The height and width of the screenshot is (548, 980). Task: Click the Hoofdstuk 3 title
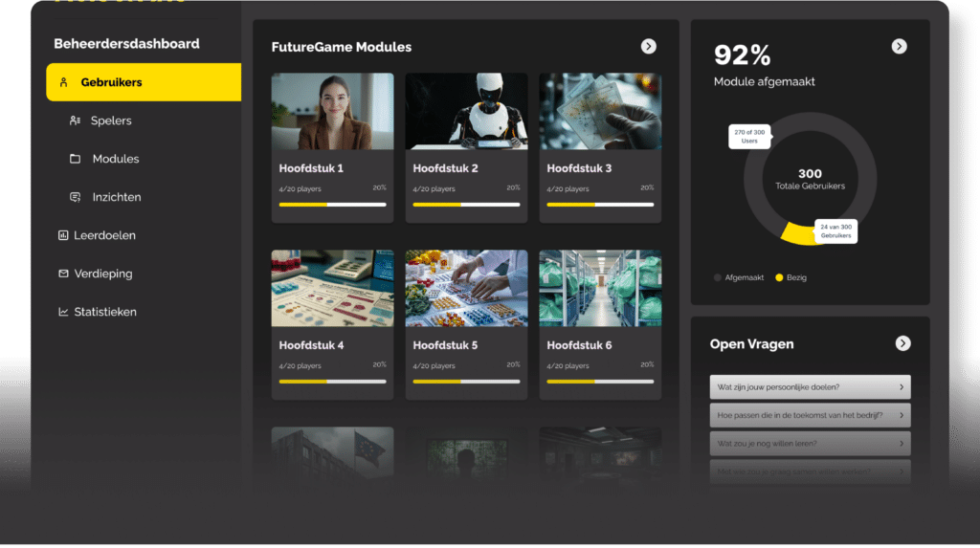click(579, 168)
